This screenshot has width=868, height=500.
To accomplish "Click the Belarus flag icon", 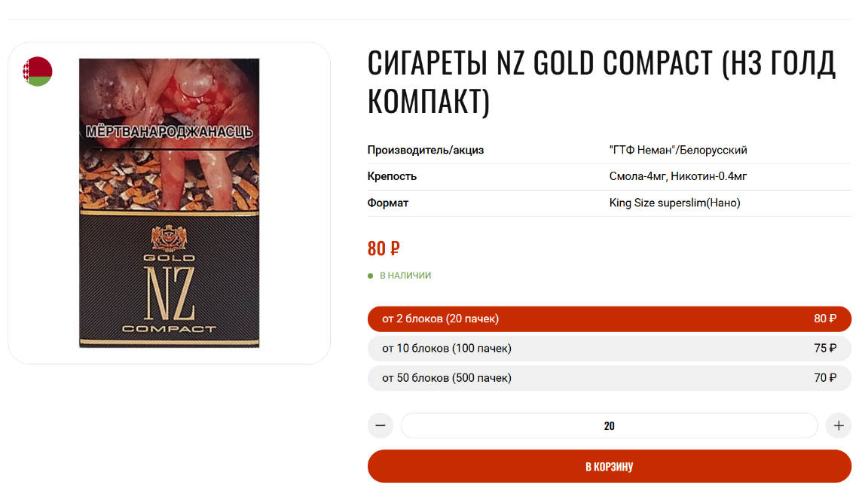I will point(37,72).
